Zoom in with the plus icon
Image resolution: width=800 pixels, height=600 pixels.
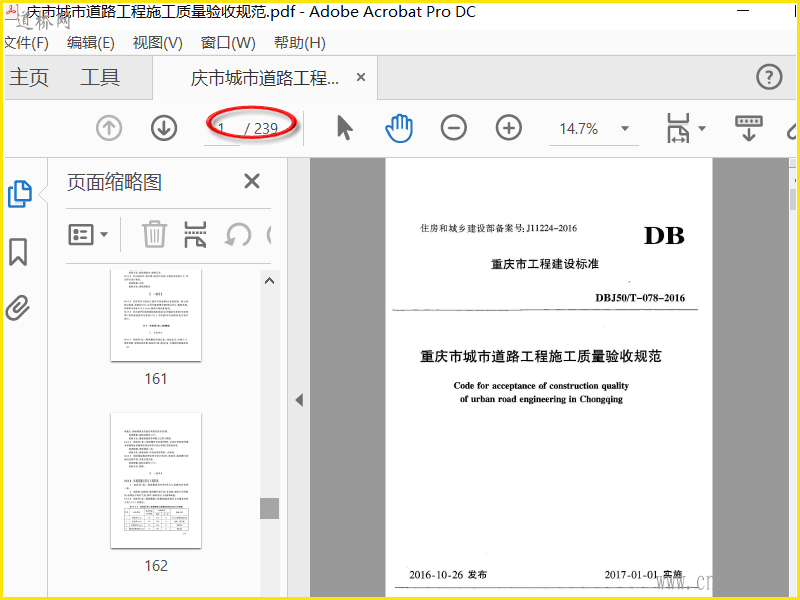pos(509,128)
